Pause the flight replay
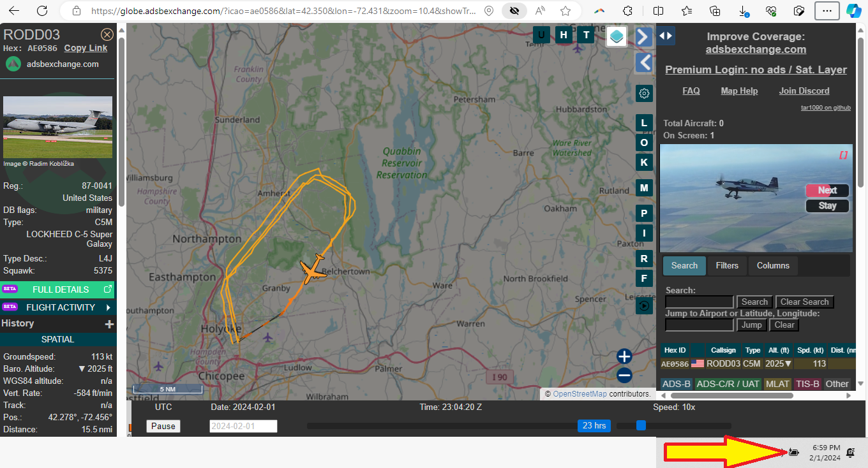868x468 pixels. 163,426
